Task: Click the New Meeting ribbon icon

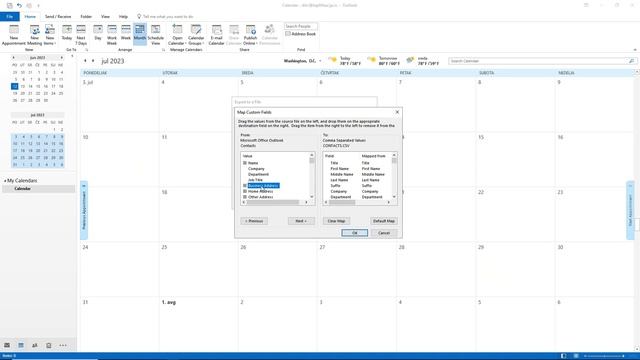Action: [x=35, y=34]
